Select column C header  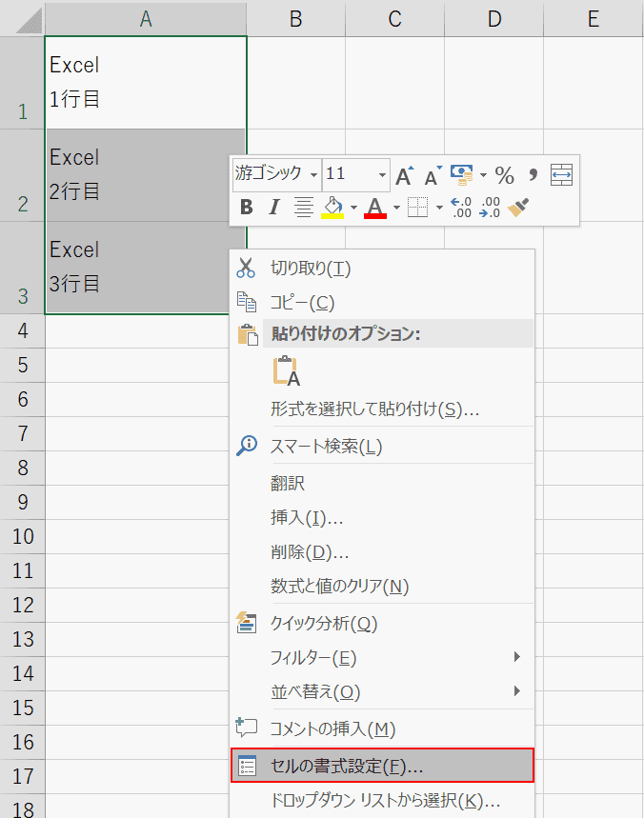pyautogui.click(x=395, y=19)
